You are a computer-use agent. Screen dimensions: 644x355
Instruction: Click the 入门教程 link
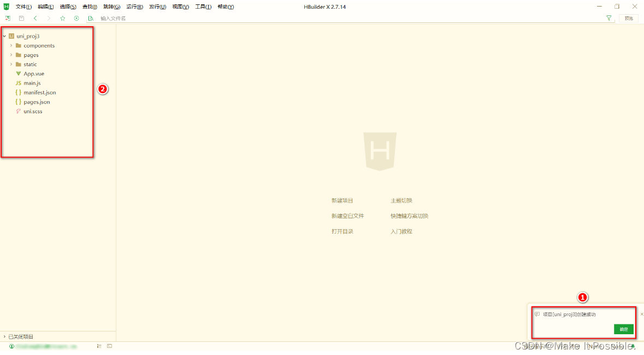point(401,231)
